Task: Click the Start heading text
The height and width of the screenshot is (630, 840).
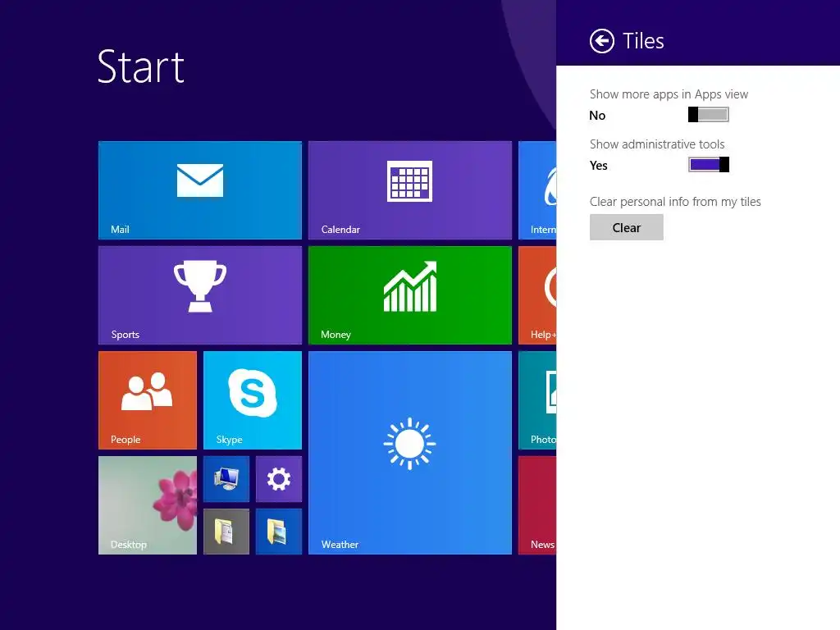Action: click(x=141, y=67)
